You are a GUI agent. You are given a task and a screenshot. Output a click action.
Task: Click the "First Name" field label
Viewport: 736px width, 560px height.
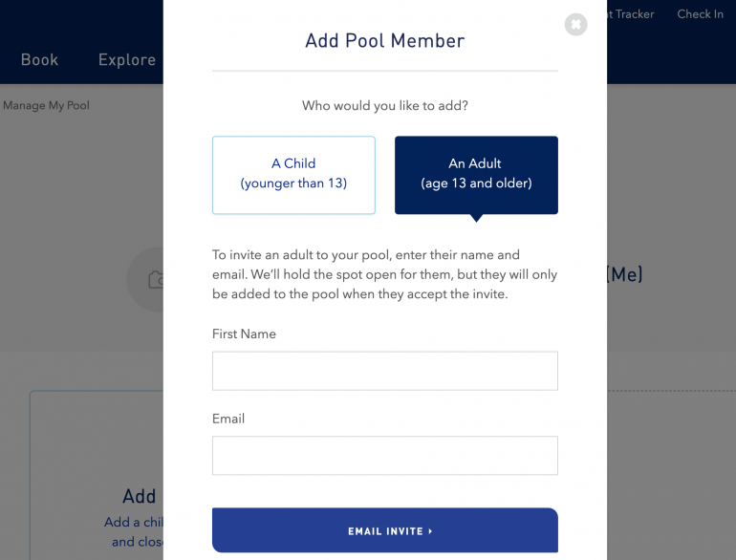(244, 334)
